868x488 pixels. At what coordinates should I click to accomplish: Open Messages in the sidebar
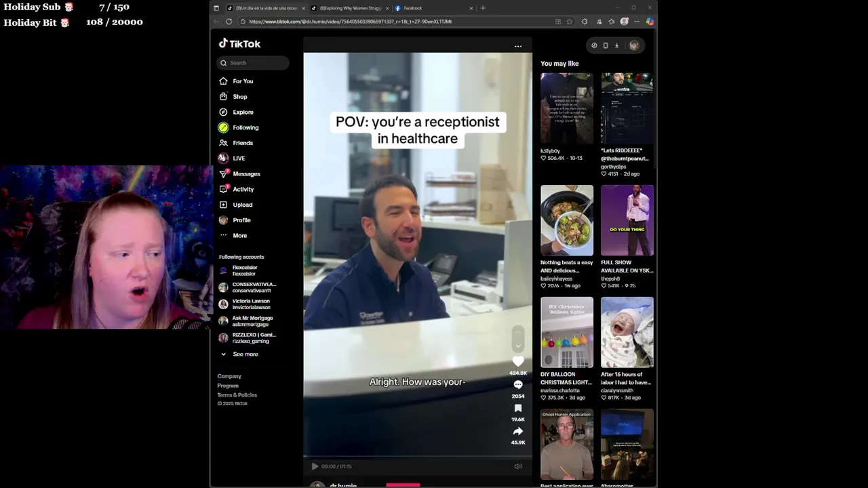[239, 174]
